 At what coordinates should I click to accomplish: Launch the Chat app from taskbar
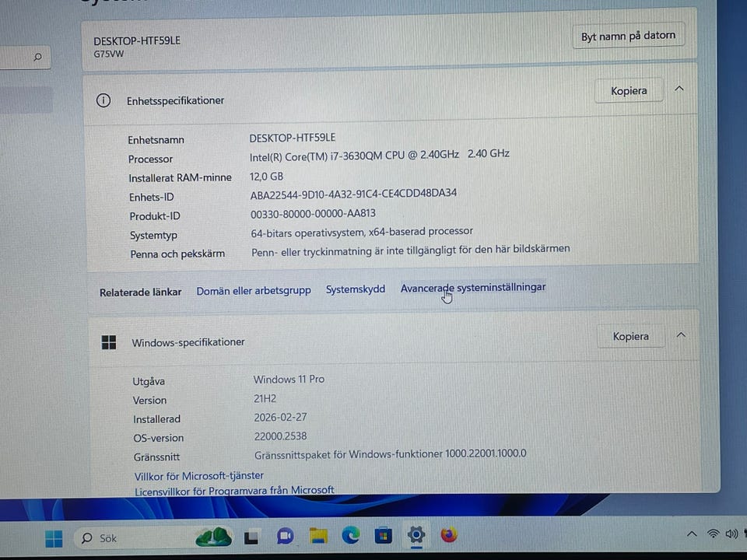286,536
